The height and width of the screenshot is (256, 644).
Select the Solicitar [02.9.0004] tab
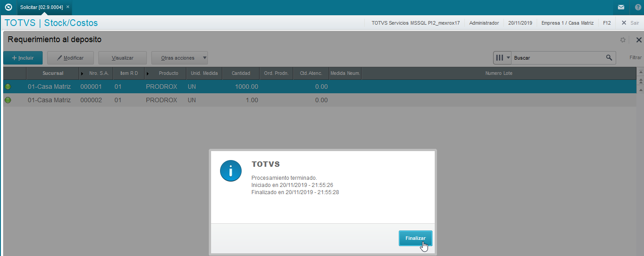click(x=41, y=7)
